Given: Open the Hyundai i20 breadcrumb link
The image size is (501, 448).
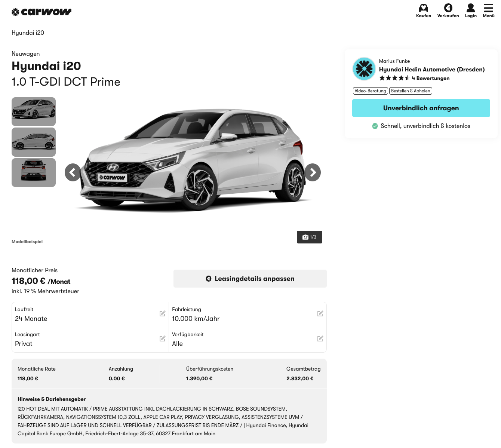Looking at the screenshot, I should pos(28,33).
